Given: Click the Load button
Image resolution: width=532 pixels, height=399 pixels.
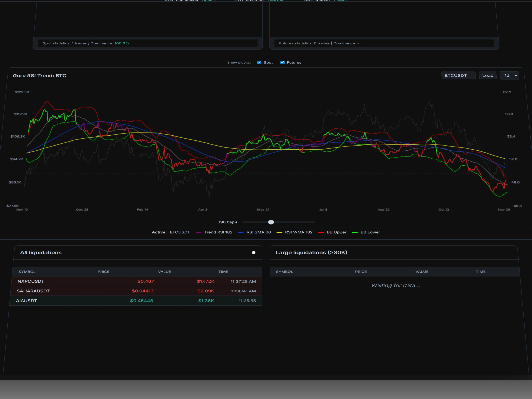Looking at the screenshot, I should coord(488,76).
